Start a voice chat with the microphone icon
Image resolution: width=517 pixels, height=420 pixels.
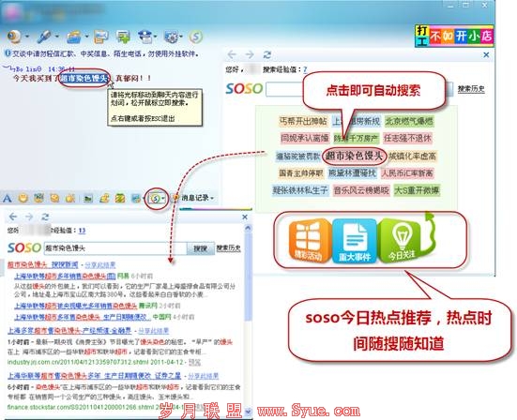[43, 37]
